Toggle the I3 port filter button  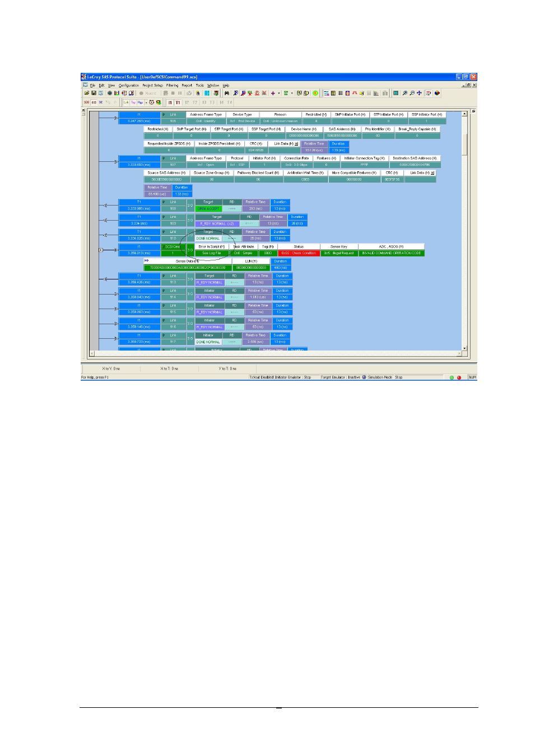click(x=204, y=102)
